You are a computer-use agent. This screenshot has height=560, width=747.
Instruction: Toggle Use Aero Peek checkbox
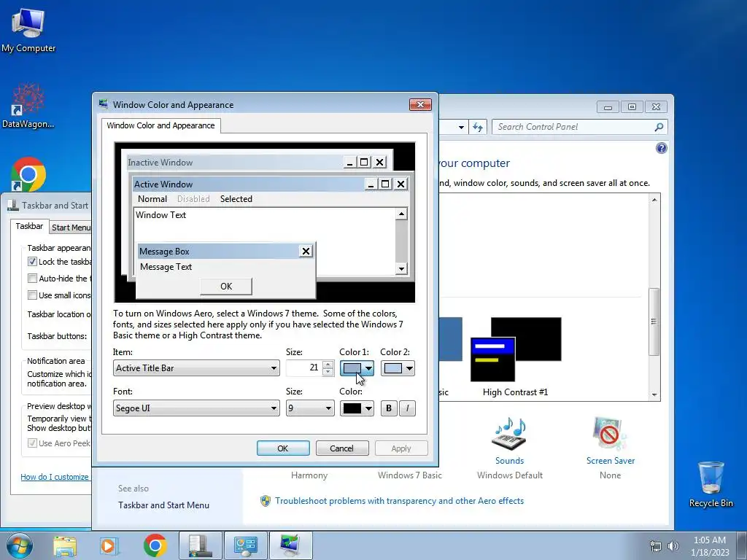[32, 443]
